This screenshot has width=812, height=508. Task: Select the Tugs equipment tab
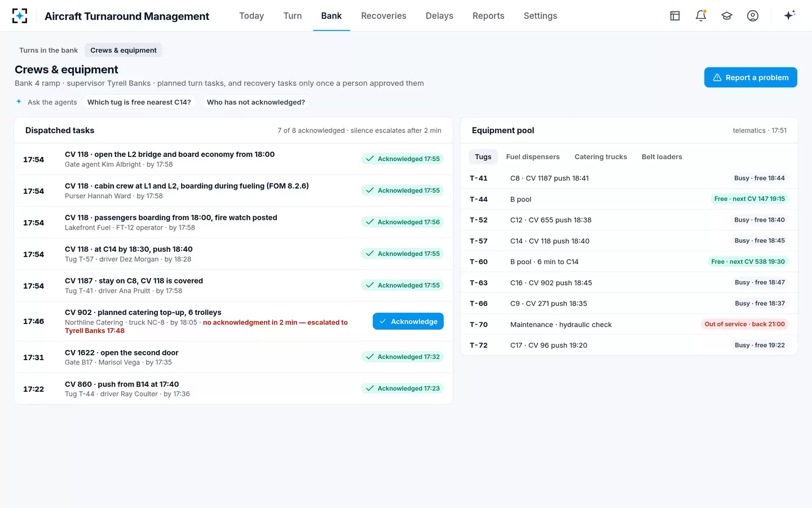[483, 157]
